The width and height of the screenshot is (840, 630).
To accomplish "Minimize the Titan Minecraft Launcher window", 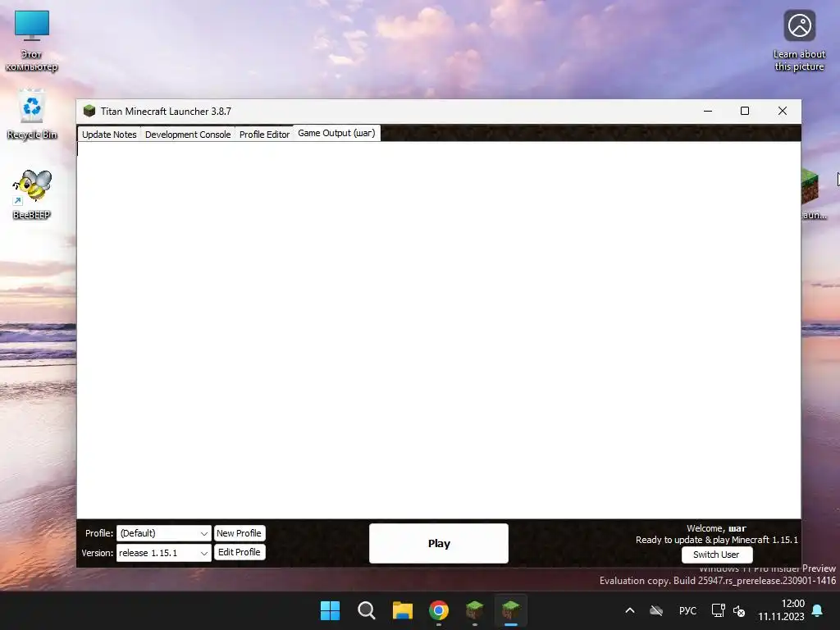I will [708, 111].
